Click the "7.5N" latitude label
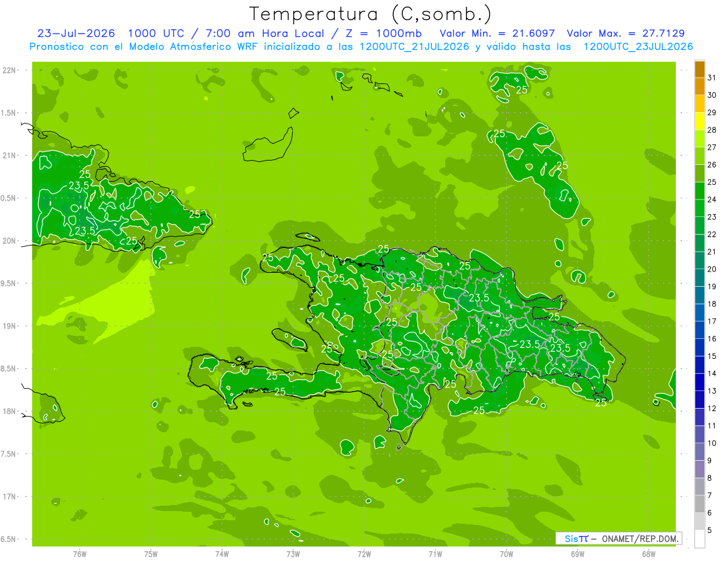 coord(8,454)
